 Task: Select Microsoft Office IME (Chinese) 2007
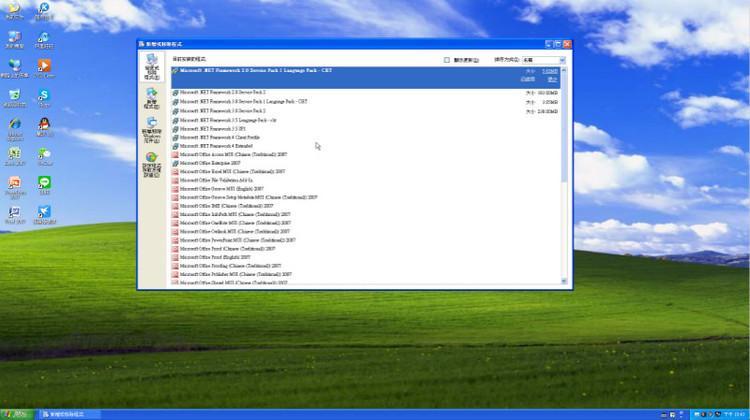[366, 206]
